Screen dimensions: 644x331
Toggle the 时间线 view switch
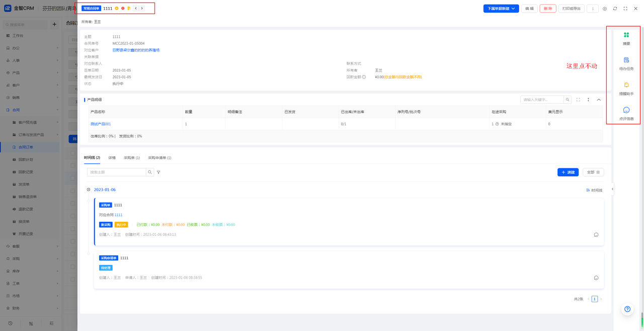pos(594,190)
